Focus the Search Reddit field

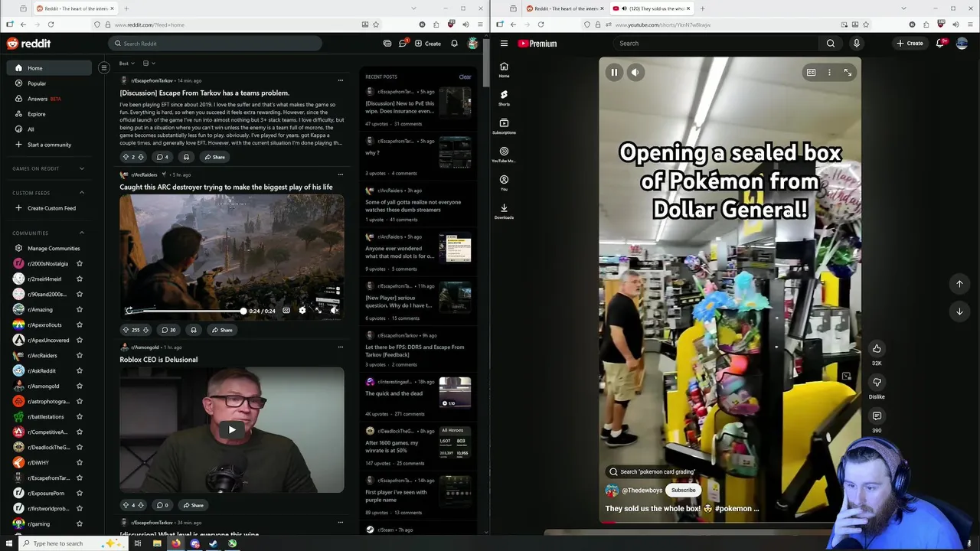coord(214,44)
